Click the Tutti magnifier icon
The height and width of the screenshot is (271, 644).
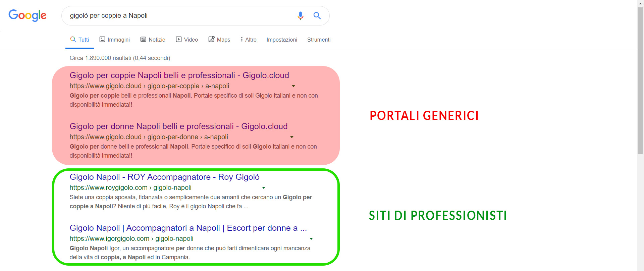point(73,39)
